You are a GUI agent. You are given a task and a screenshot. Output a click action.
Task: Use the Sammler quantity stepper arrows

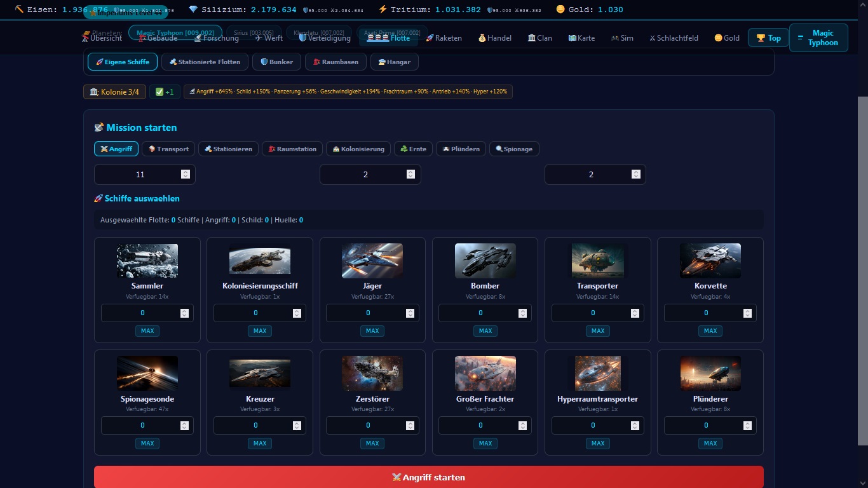tap(184, 313)
